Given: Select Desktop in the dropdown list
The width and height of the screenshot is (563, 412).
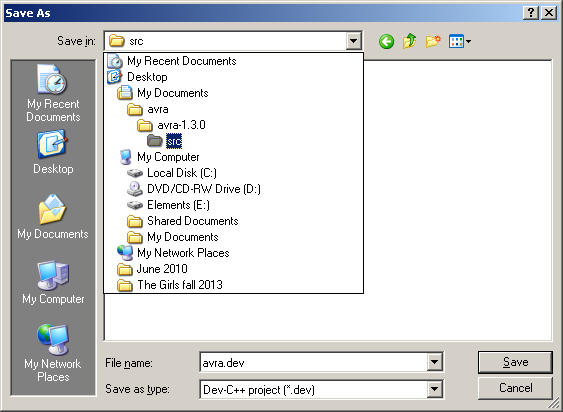Looking at the screenshot, I should click(233, 77).
